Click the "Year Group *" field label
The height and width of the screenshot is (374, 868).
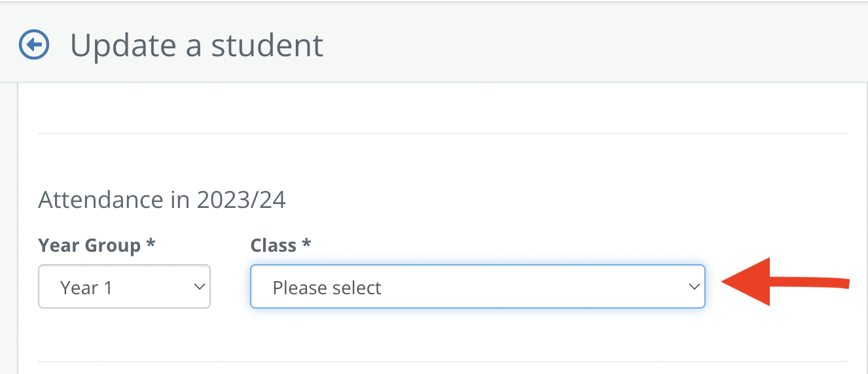[x=97, y=246]
